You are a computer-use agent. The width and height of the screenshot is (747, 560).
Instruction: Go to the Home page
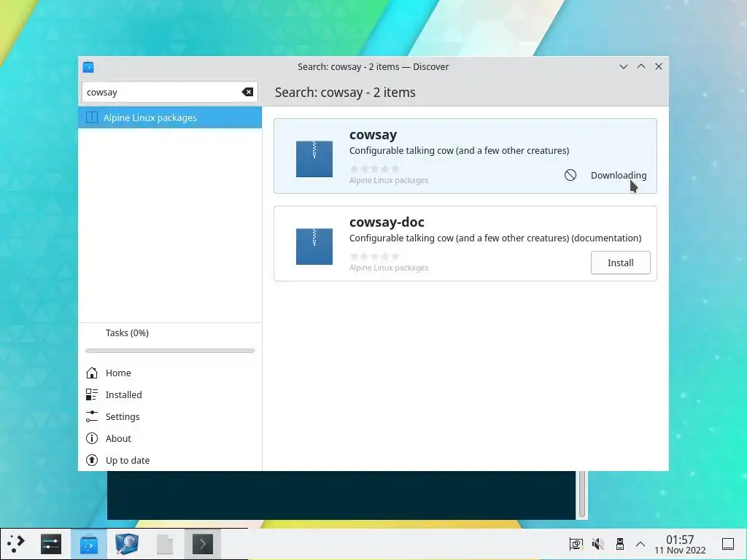point(170,373)
